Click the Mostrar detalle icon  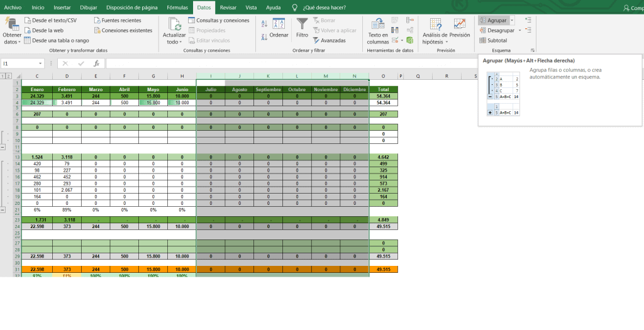click(528, 19)
